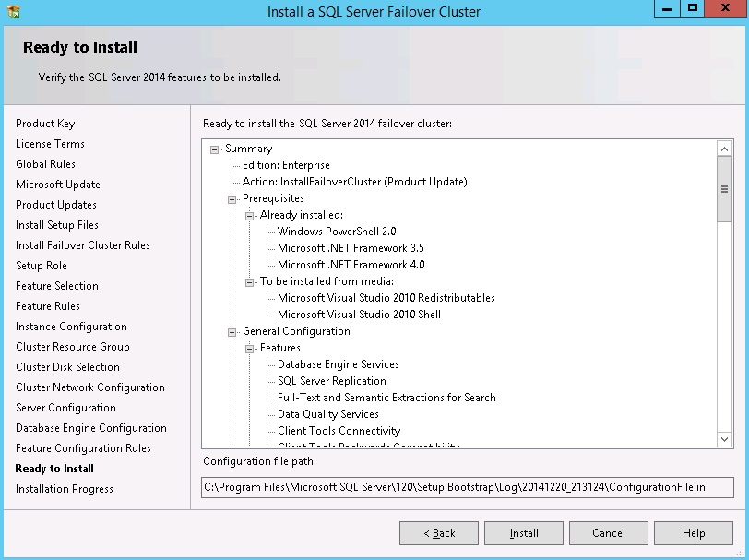Select Action: InstallFailoverCluster row

coord(355,182)
